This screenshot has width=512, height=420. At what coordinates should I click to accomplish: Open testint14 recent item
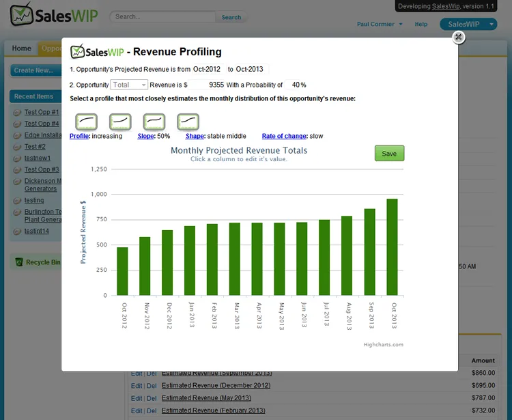pos(37,232)
